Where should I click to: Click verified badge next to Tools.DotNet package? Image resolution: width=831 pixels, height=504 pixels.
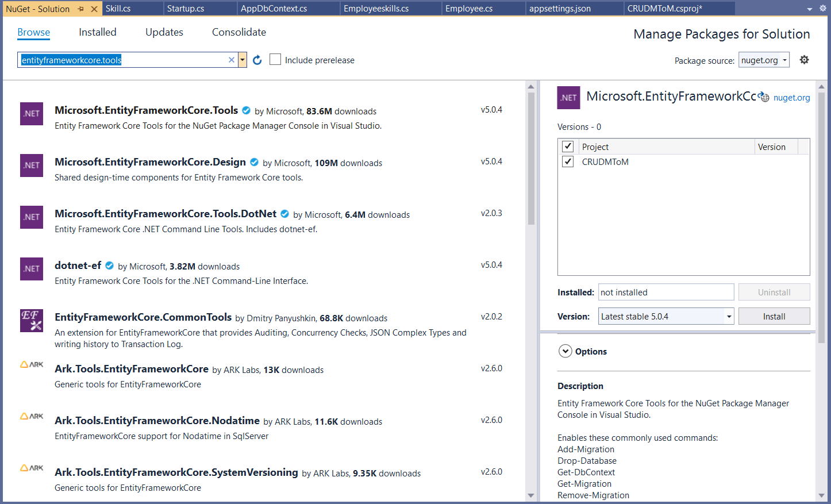284,214
